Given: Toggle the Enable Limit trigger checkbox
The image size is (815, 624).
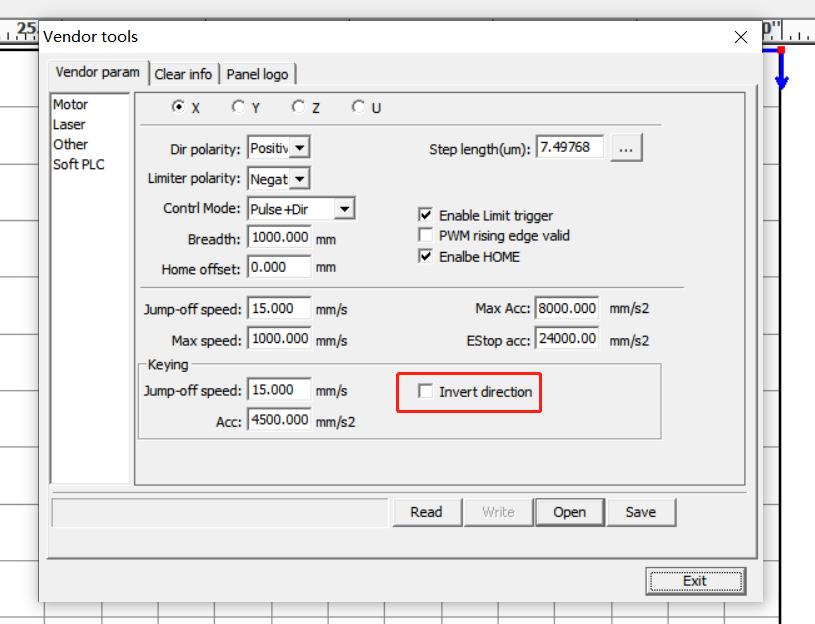Looking at the screenshot, I should [425, 215].
